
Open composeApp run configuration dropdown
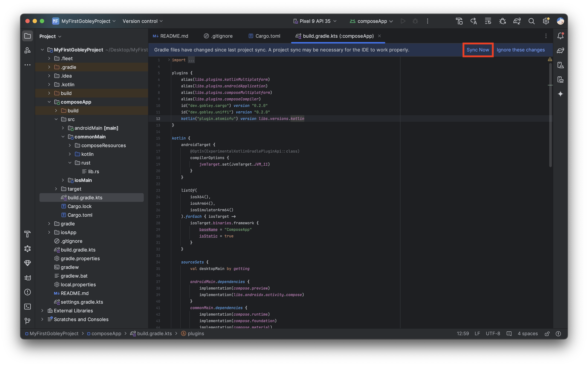371,21
